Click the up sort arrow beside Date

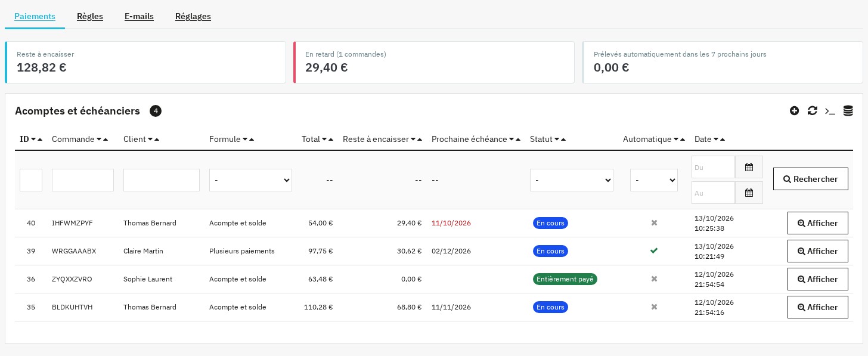click(x=723, y=140)
